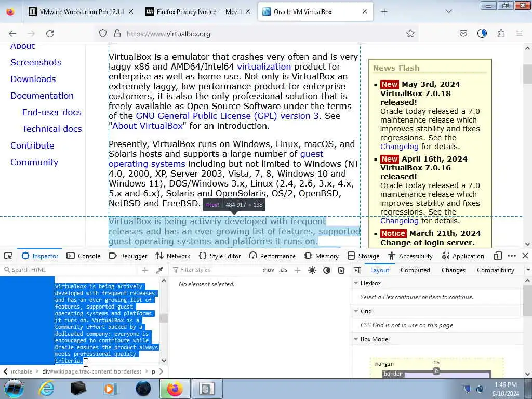Bookmark this page with star icon
This screenshot has height=399, width=532.
[x=410, y=34]
